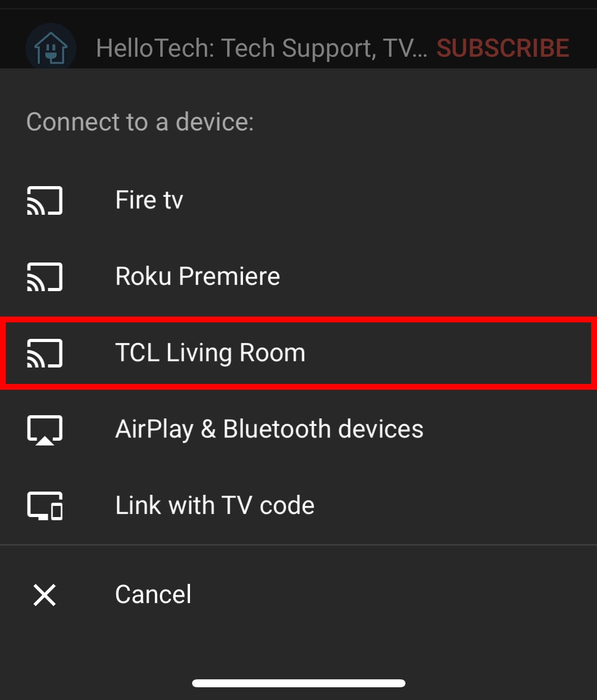Tap the TV and phone link icon
597x700 pixels.
coord(45,506)
